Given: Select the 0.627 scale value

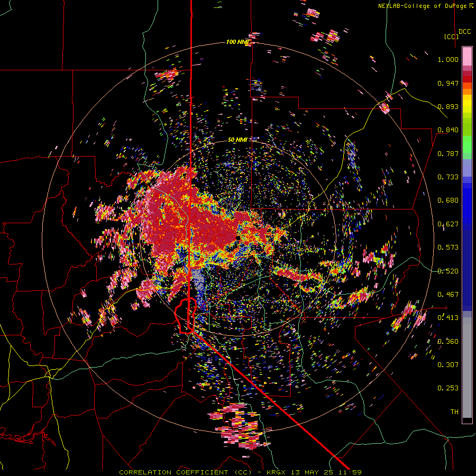Looking at the screenshot, I should point(448,224).
